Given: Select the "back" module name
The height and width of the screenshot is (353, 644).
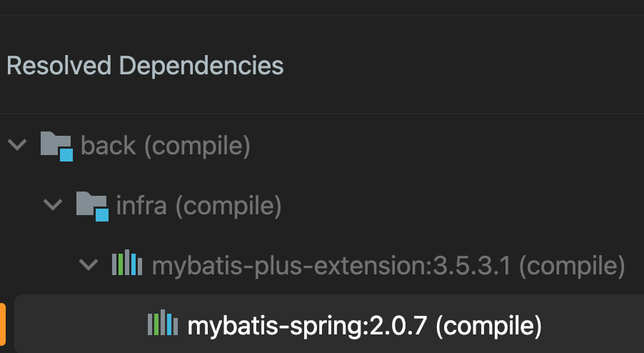Looking at the screenshot, I should pos(109,146).
